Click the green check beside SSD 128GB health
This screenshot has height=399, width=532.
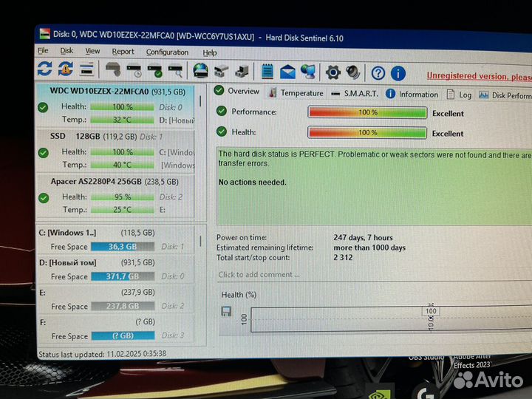coord(44,153)
